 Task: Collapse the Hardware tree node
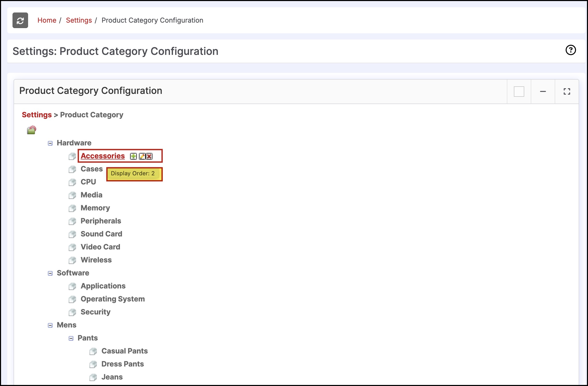coord(50,143)
